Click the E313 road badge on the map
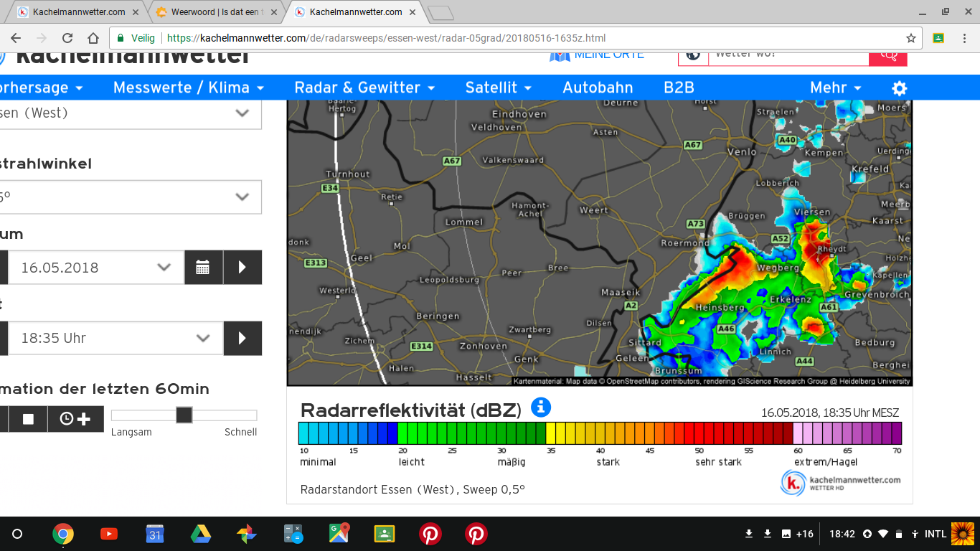 click(315, 263)
